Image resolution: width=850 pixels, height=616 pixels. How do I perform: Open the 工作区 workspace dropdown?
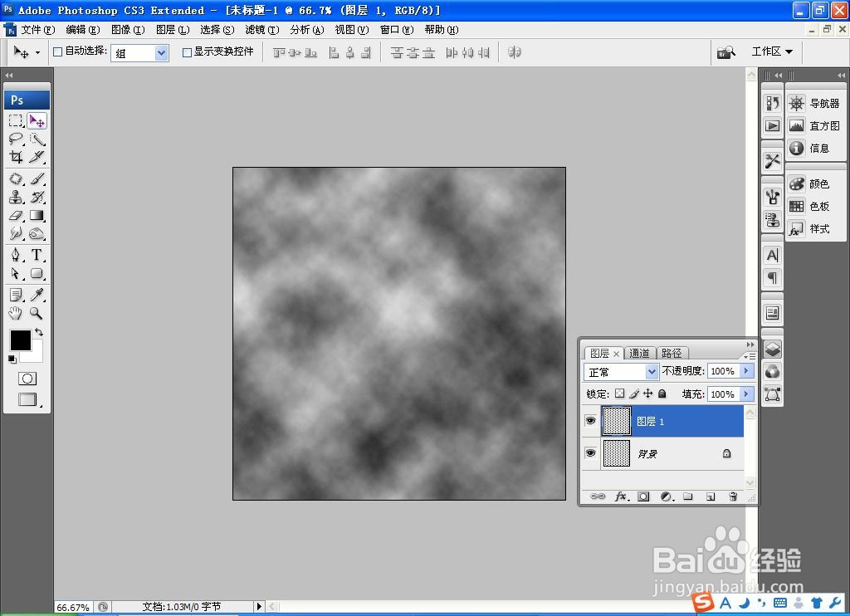(x=773, y=51)
